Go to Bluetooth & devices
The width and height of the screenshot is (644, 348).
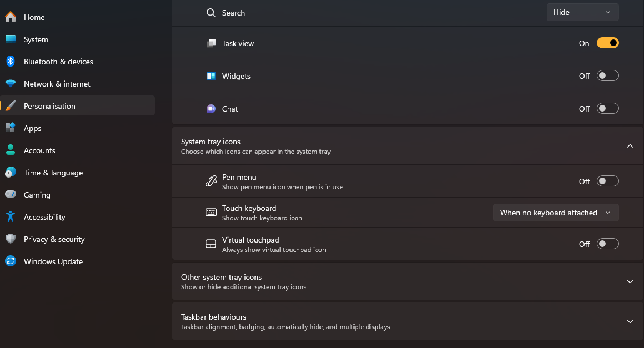pyautogui.click(x=78, y=62)
